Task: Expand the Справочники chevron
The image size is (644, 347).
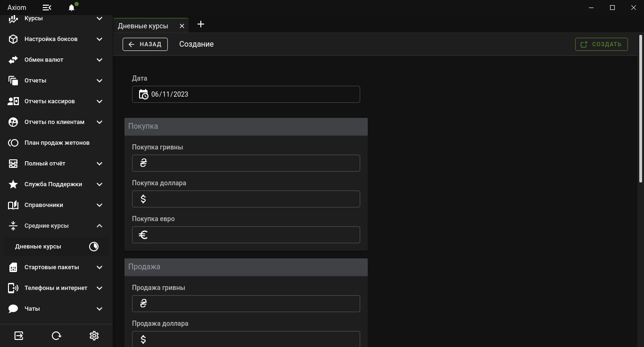Action: click(99, 205)
